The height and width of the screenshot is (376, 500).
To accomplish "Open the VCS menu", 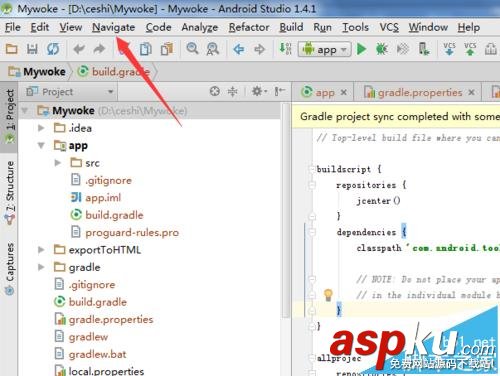I will (x=389, y=27).
